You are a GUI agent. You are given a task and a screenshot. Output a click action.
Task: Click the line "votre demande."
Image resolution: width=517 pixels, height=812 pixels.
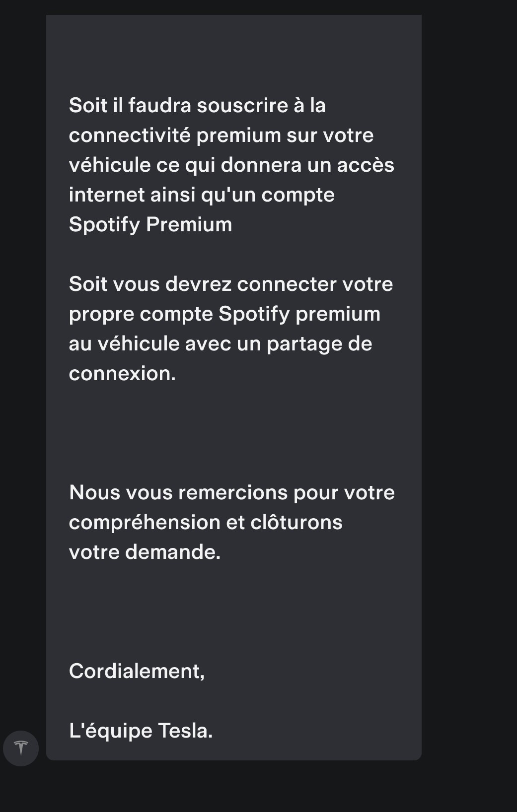(145, 552)
